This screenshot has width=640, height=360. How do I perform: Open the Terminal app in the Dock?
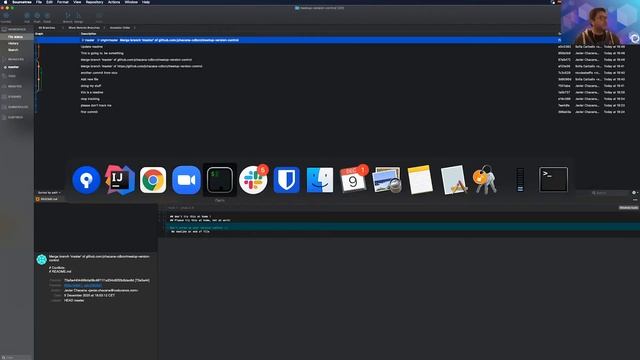tap(553, 180)
